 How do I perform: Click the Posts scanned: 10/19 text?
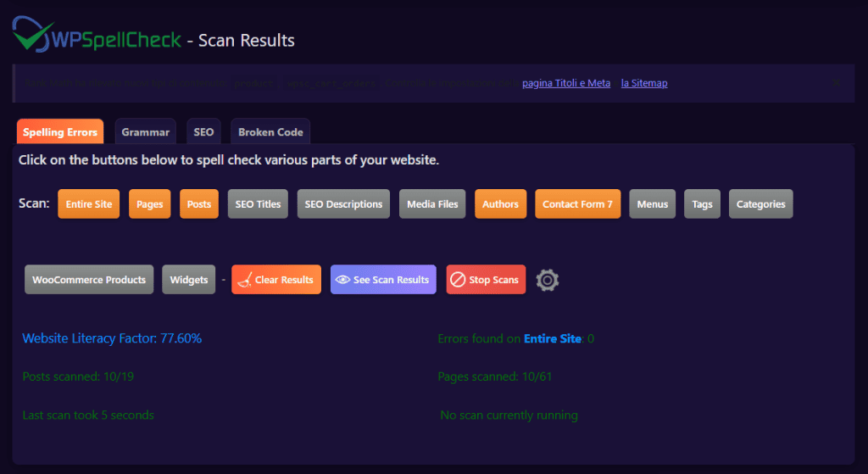(78, 376)
